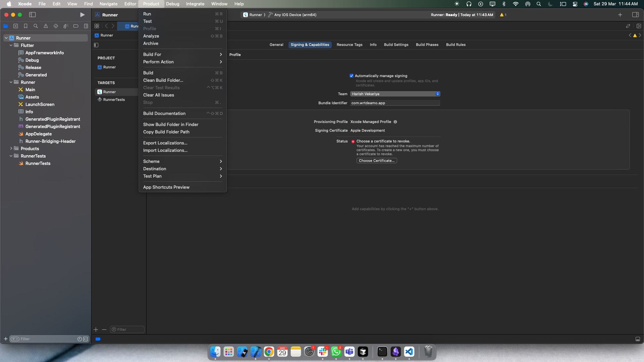This screenshot has height=362, width=644.
Task: Open Slack from the Dock
Action: click(323, 352)
